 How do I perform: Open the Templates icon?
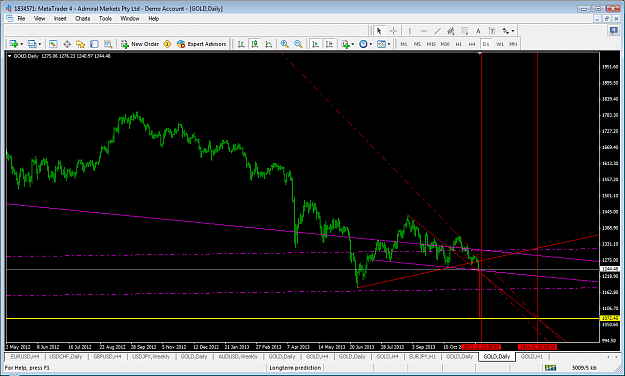381,44
